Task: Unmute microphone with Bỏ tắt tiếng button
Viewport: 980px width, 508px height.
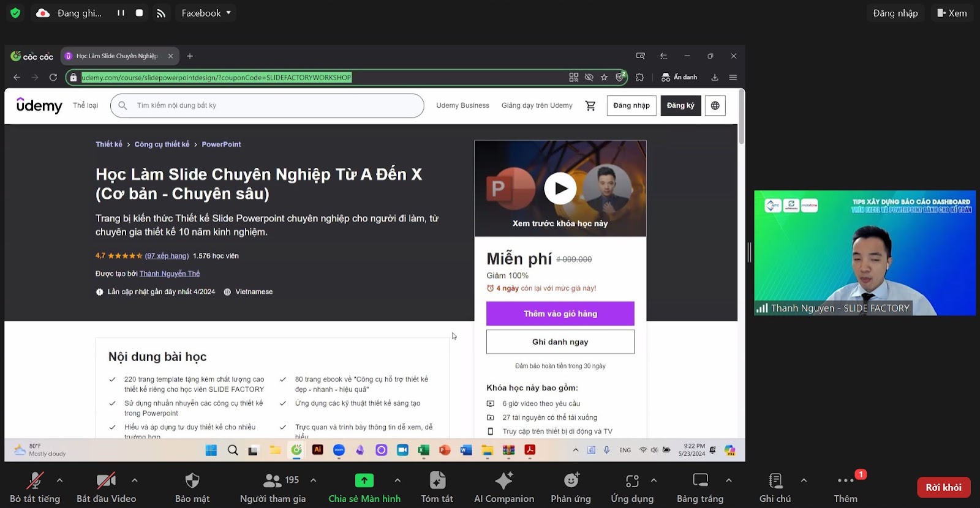Action: [x=35, y=487]
